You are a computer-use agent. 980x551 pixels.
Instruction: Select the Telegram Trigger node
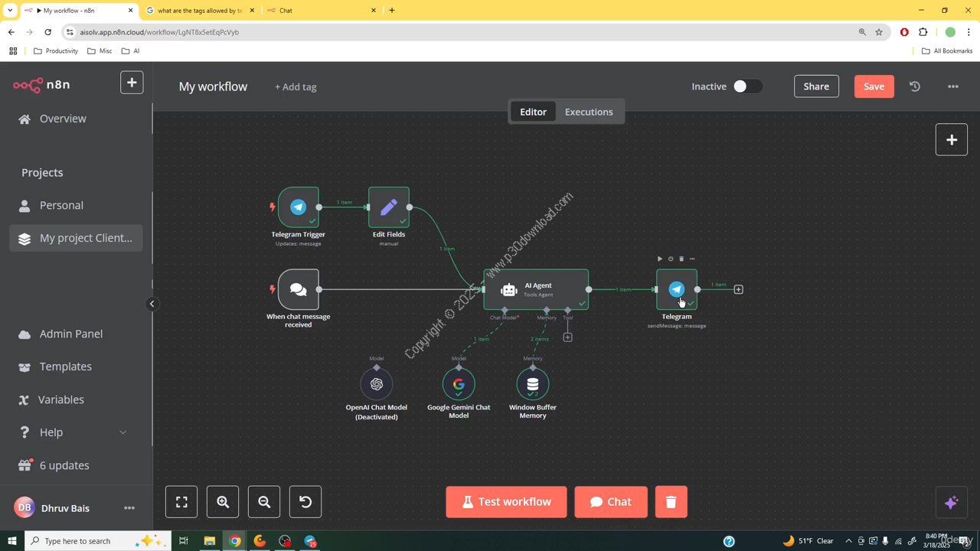click(x=299, y=207)
